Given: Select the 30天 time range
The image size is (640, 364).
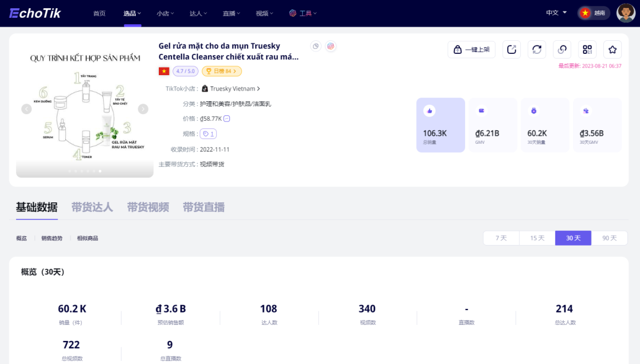Looking at the screenshot, I should click(572, 237).
